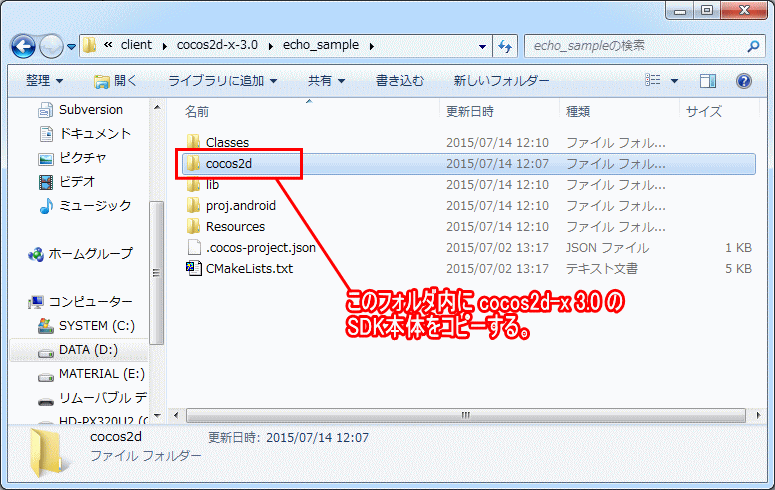
Task: Click the Forward navigation arrow button
Action: (51, 46)
